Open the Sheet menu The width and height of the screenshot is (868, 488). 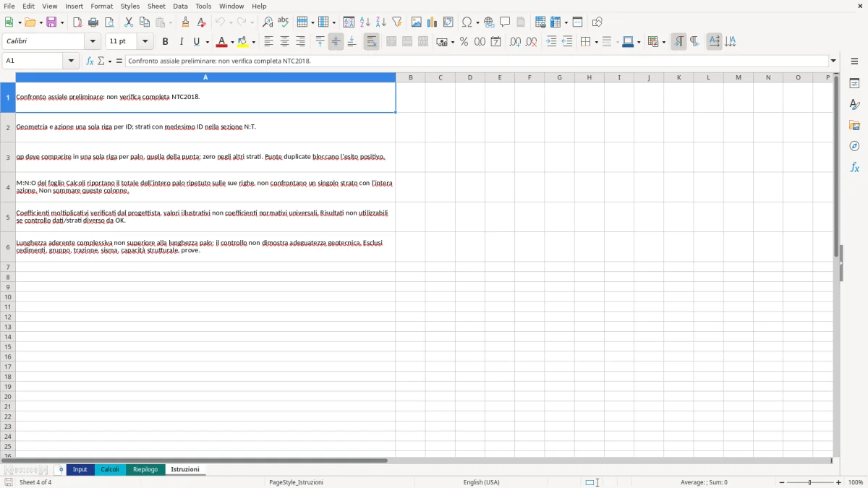click(156, 6)
